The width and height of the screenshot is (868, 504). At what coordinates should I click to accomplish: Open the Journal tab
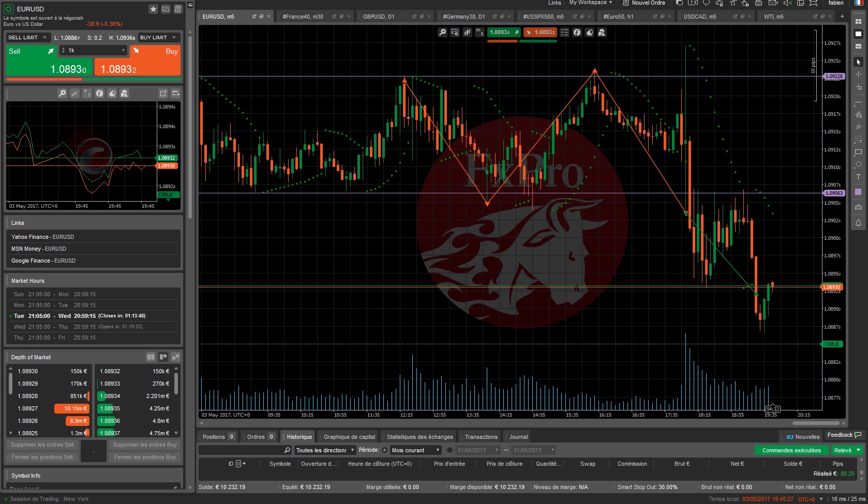(x=518, y=437)
